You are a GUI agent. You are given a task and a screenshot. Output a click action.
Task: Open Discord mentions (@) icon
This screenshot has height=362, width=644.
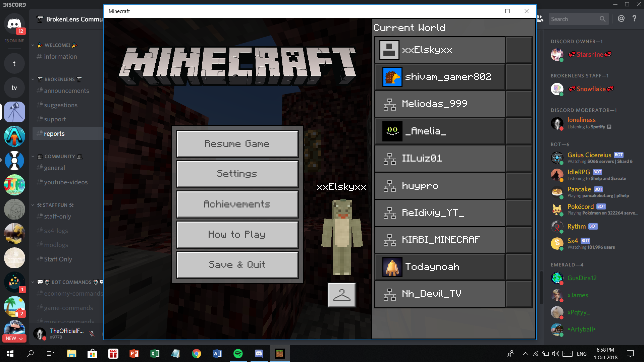621,19
